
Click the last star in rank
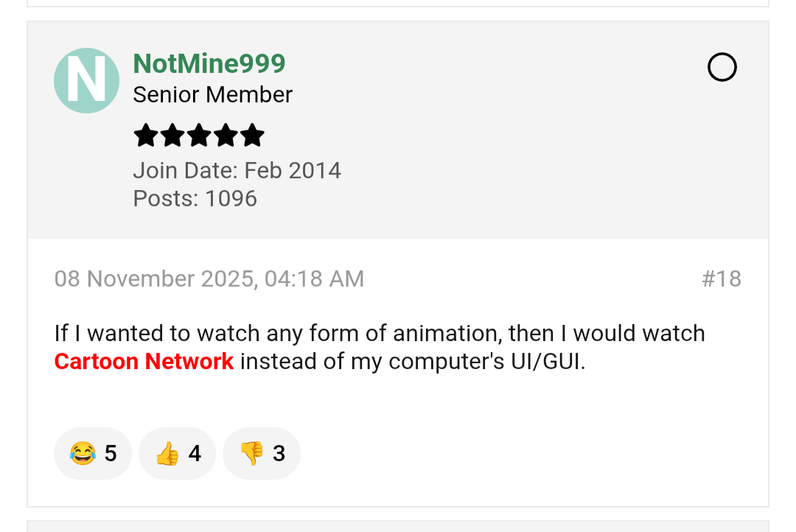point(252,136)
